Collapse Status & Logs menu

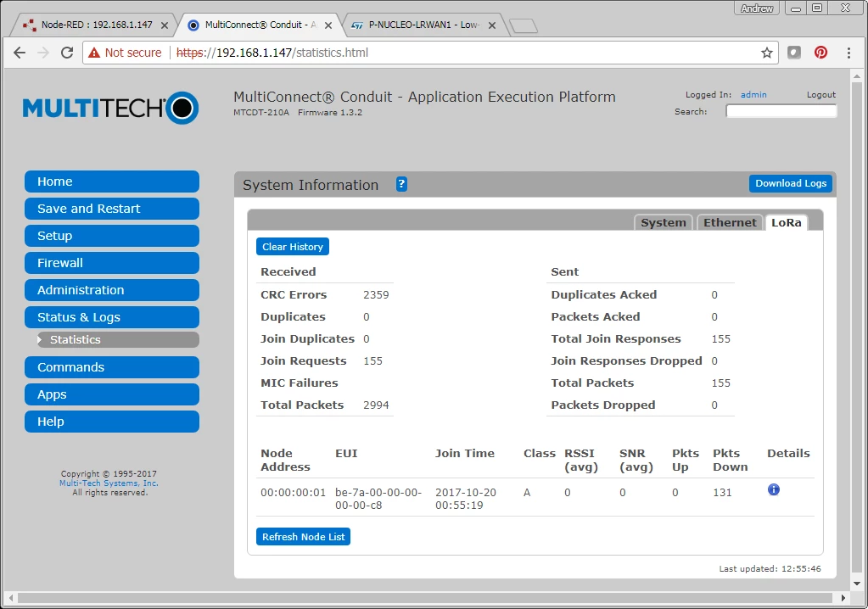112,317
